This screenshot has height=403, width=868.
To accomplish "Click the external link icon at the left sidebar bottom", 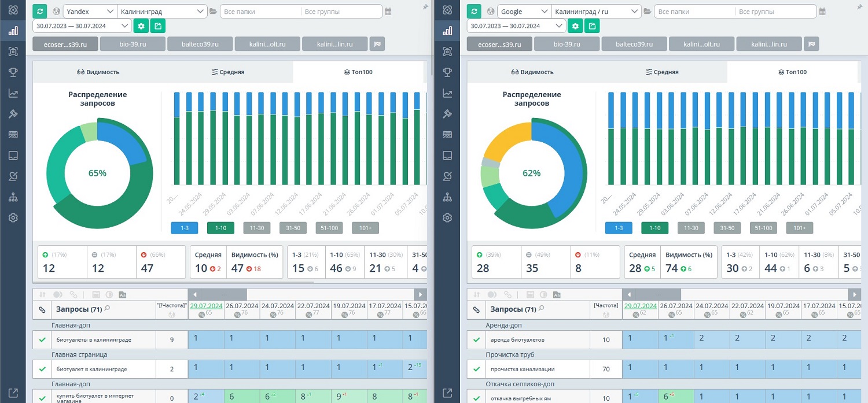I will pyautogui.click(x=13, y=393).
